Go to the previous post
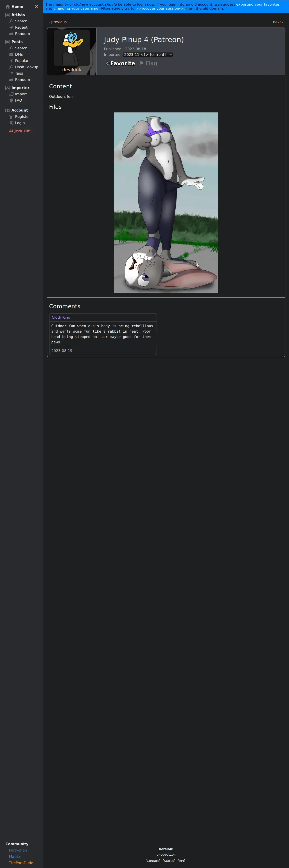Image resolution: width=289 pixels, height=868 pixels. (x=58, y=22)
